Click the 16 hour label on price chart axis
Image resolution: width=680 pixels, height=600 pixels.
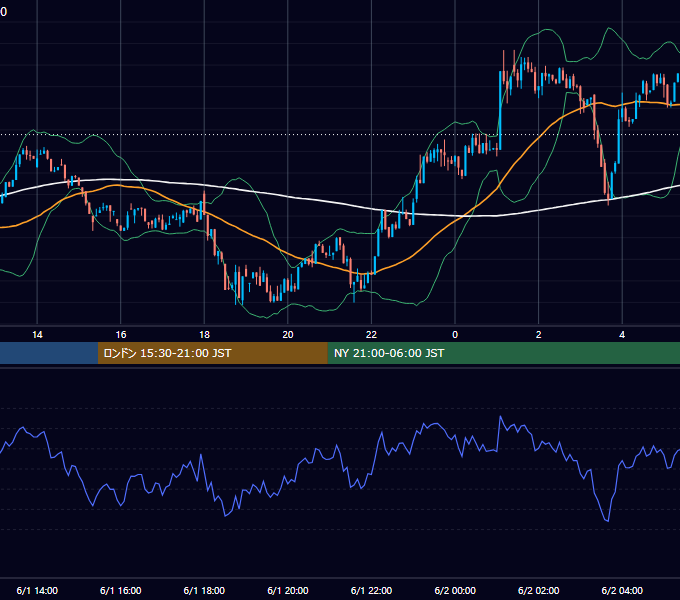(x=121, y=335)
